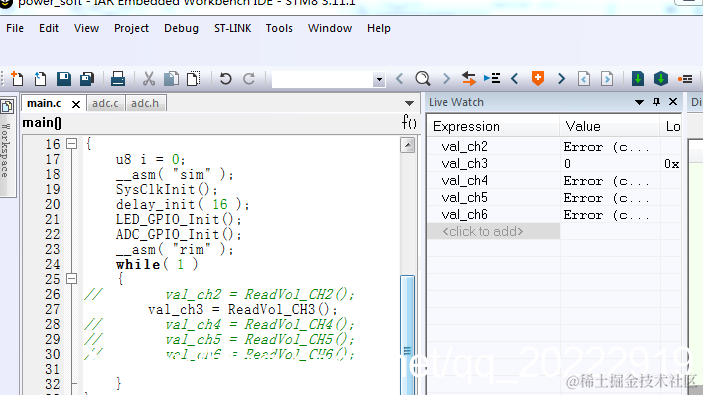Open the ST-LINK menu

click(232, 28)
